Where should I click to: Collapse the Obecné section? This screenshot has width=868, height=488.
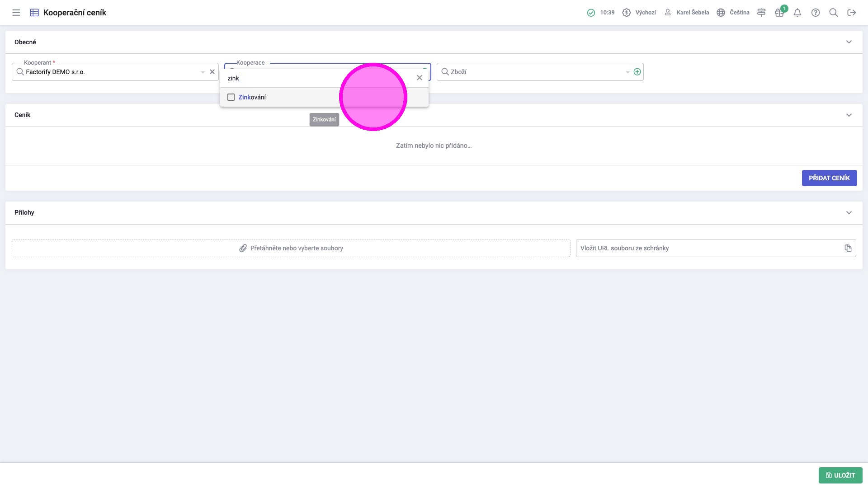(849, 42)
